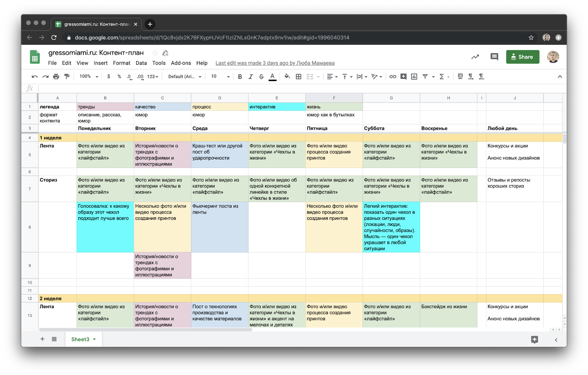Open the number format 123 dropdown
This screenshot has width=588, height=375.
coord(153,77)
